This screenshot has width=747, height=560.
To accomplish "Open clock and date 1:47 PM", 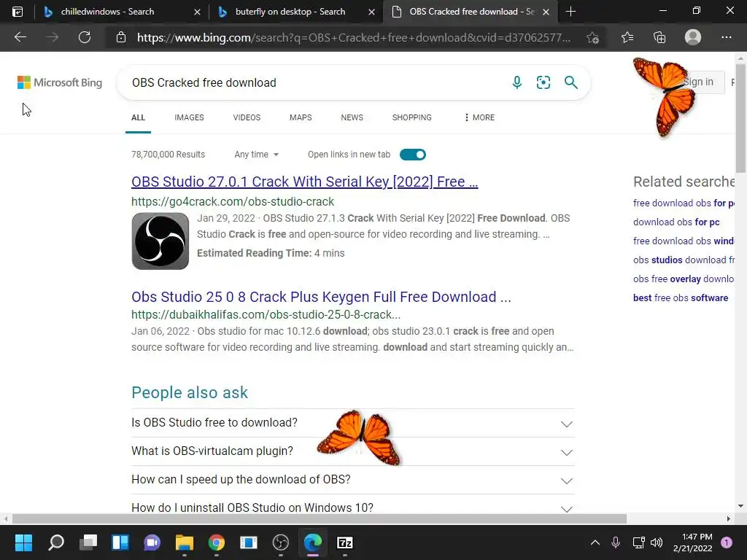I will click(693, 542).
